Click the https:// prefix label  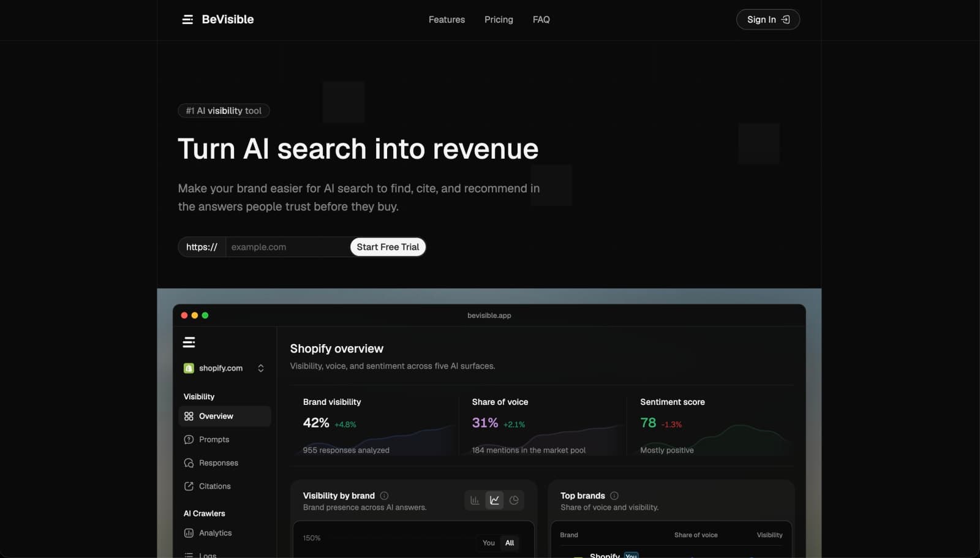click(202, 247)
